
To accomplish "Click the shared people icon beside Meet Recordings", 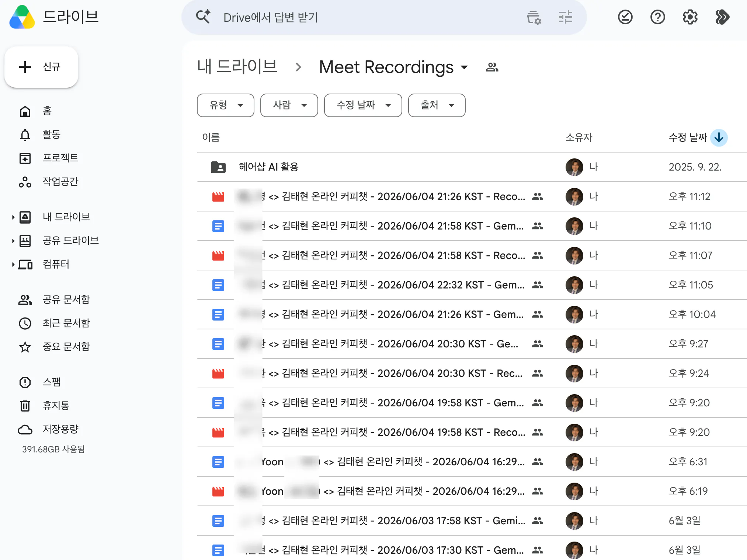I will pos(492,67).
